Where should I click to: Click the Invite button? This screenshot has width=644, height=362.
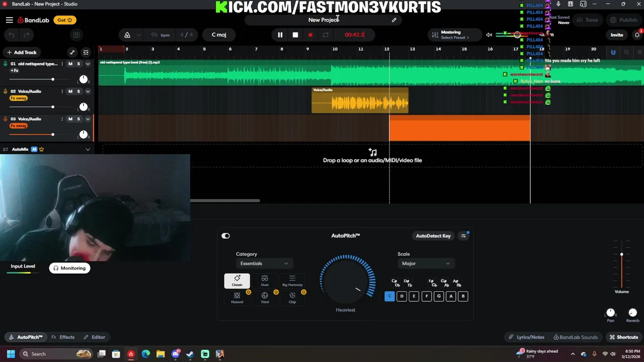617,35
